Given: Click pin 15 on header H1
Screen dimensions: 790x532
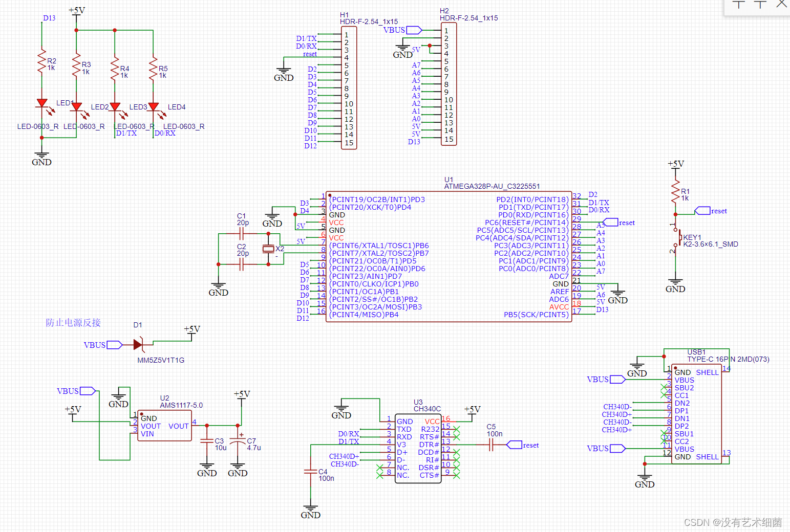Looking at the screenshot, I should pyautogui.click(x=349, y=143).
